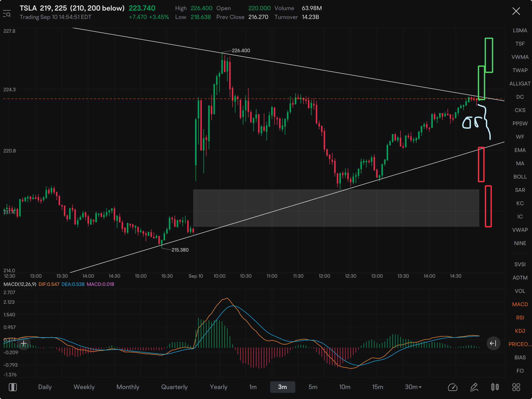This screenshot has width=532, height=399.
Task: Toggle the EMA overlay
Action: tap(520, 150)
